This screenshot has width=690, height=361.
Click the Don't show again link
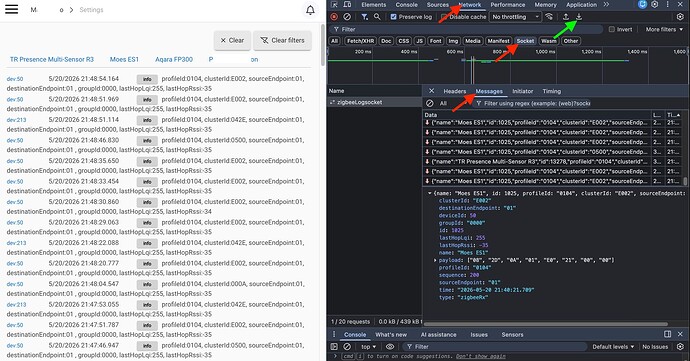coord(481,356)
